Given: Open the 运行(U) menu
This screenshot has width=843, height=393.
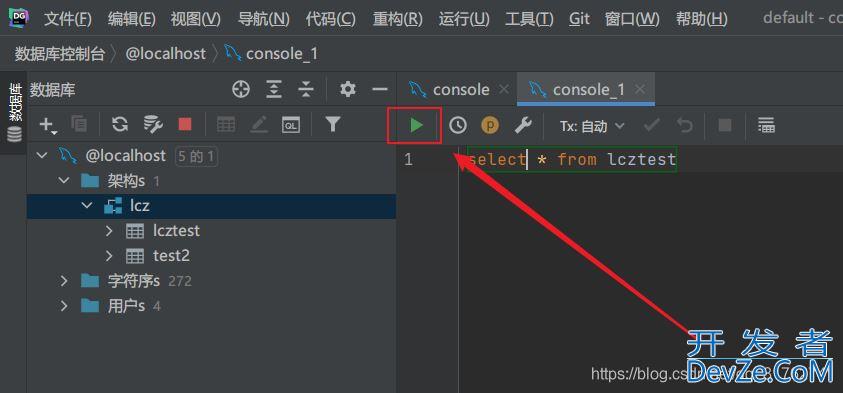Looking at the screenshot, I should pyautogui.click(x=464, y=19).
